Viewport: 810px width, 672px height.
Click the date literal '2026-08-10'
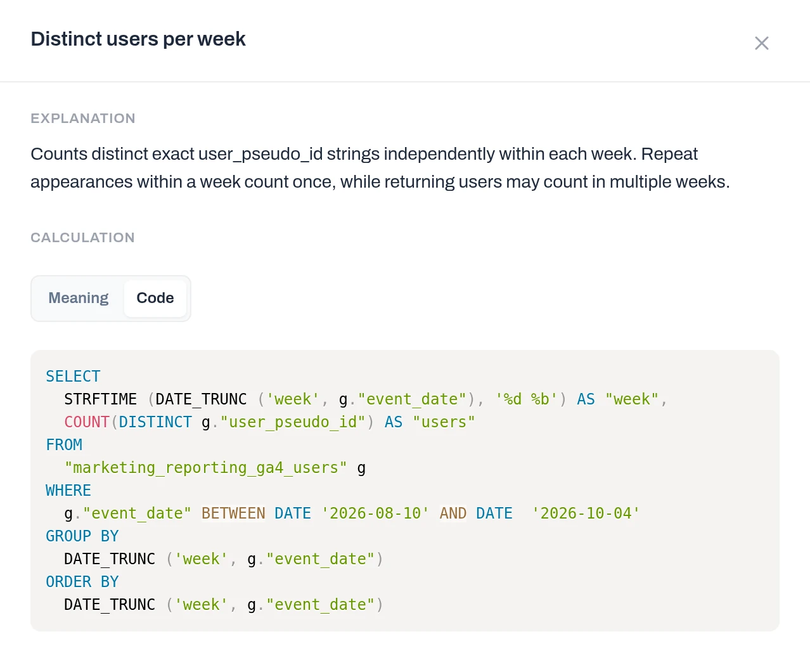tap(375, 514)
